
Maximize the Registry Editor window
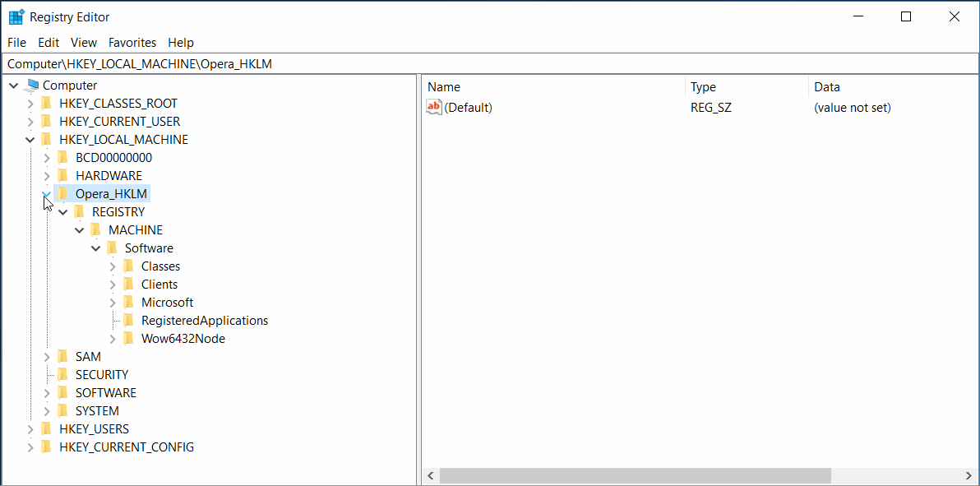point(906,17)
